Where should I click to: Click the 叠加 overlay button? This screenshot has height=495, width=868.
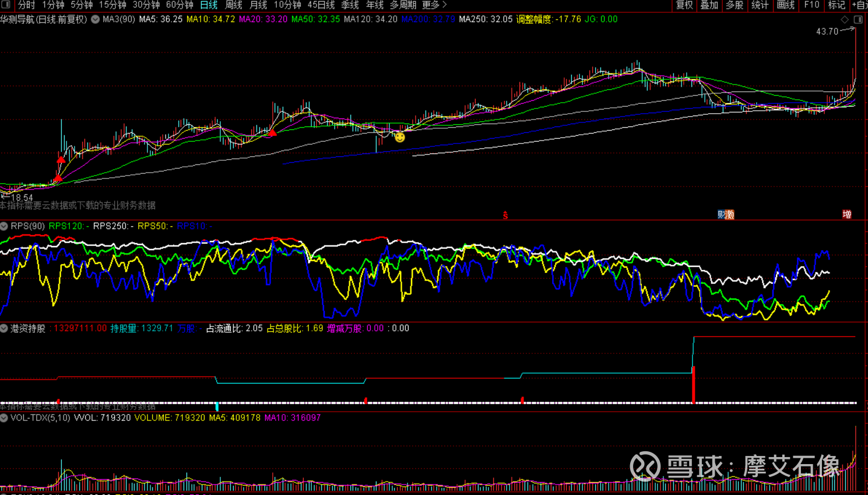pos(709,5)
